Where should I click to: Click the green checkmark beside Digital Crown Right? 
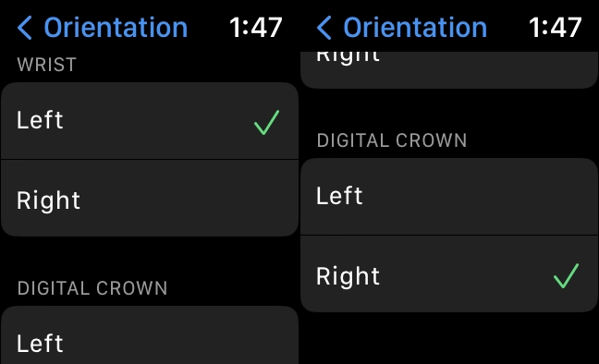coord(566,275)
